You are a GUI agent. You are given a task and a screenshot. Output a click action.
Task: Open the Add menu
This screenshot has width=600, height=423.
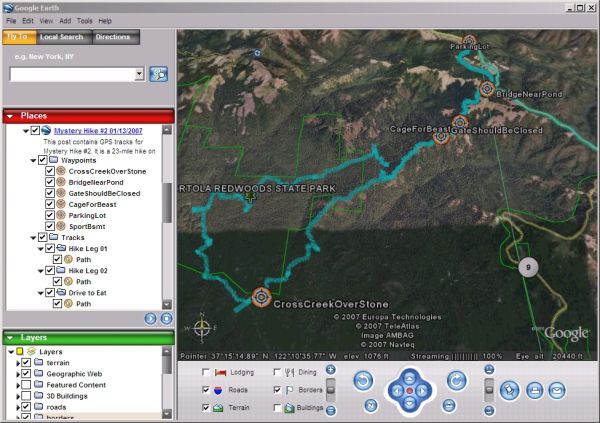pos(65,21)
